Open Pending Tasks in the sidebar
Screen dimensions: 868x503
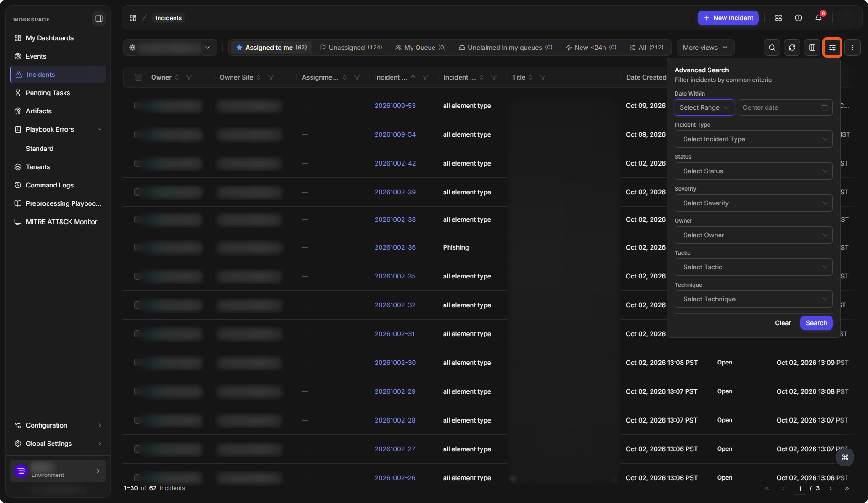click(x=58, y=93)
